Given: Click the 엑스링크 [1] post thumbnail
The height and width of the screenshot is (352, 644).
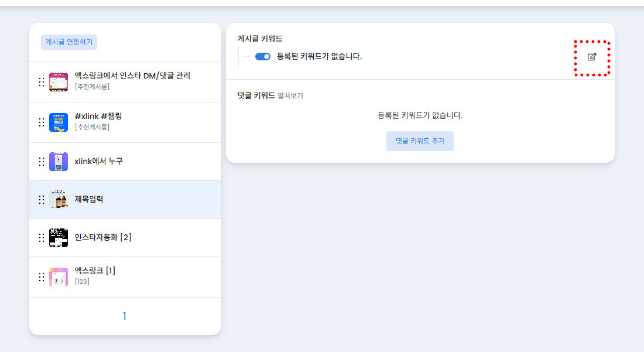Looking at the screenshot, I should point(59,276).
